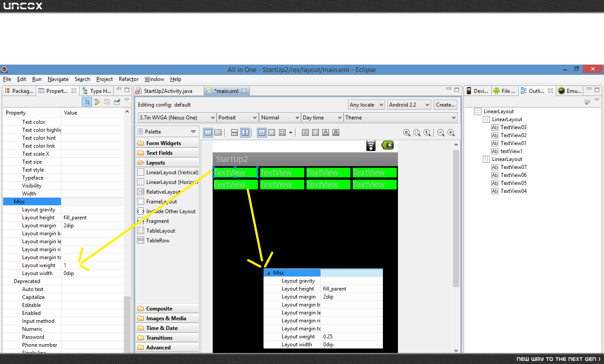Click distribute weights evenly icon

306,132
